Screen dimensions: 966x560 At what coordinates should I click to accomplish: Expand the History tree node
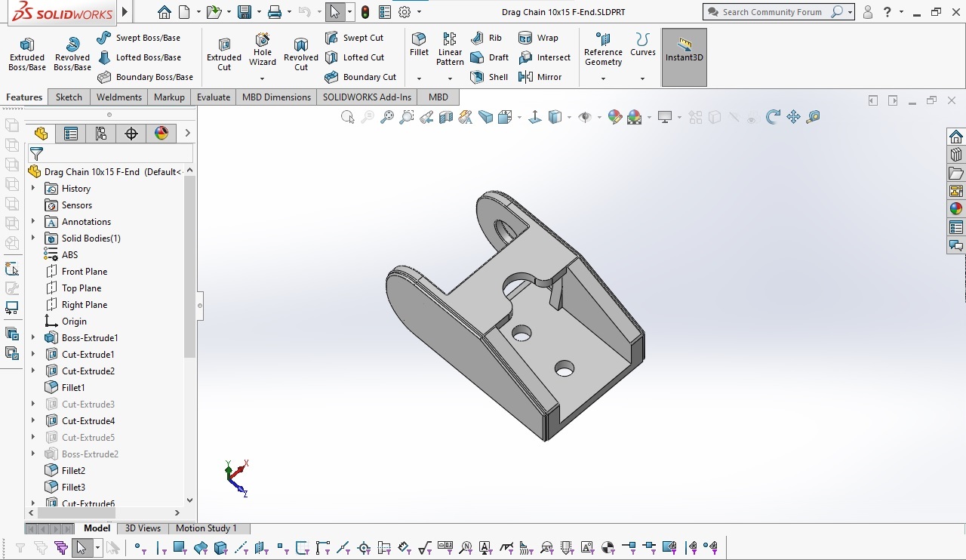coord(33,188)
